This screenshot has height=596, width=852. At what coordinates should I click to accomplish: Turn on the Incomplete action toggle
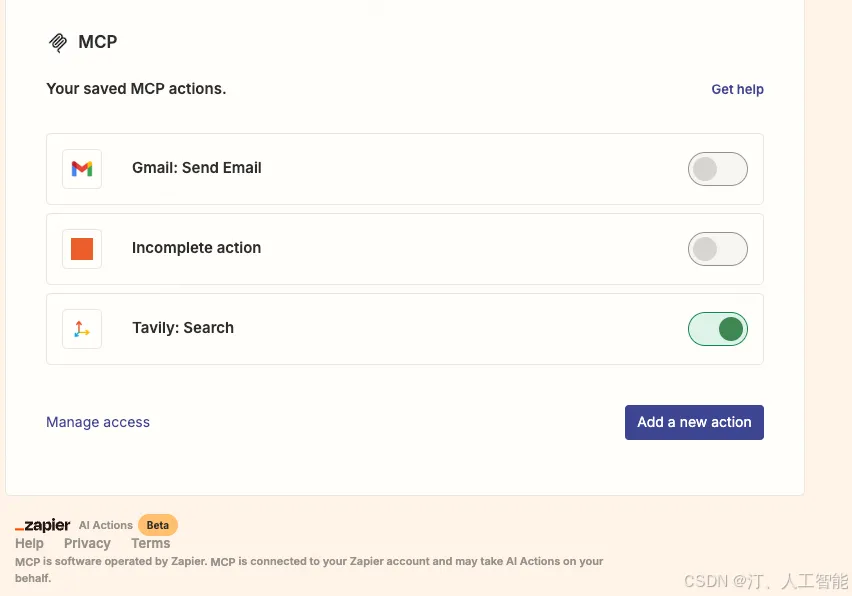point(717,249)
